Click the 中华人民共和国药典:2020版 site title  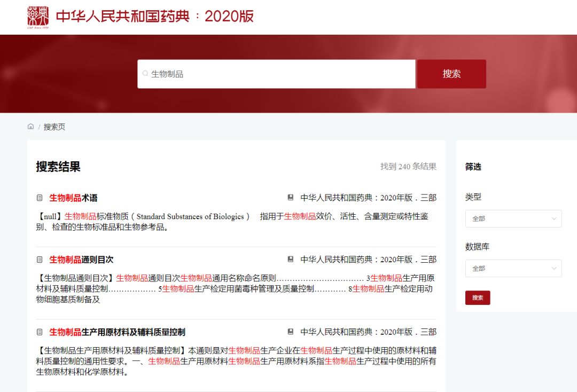pos(155,17)
